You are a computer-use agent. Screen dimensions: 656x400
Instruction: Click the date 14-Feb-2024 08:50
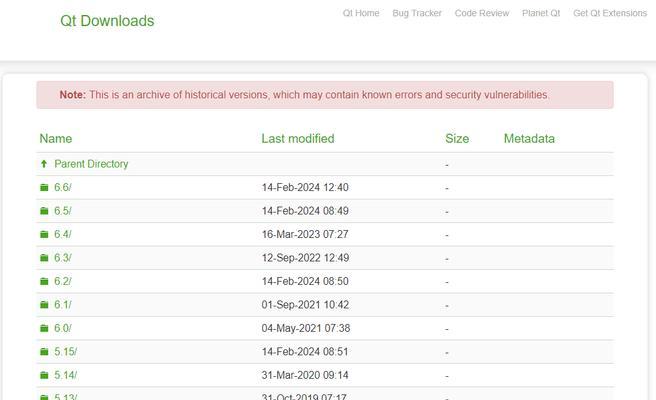[x=305, y=281]
